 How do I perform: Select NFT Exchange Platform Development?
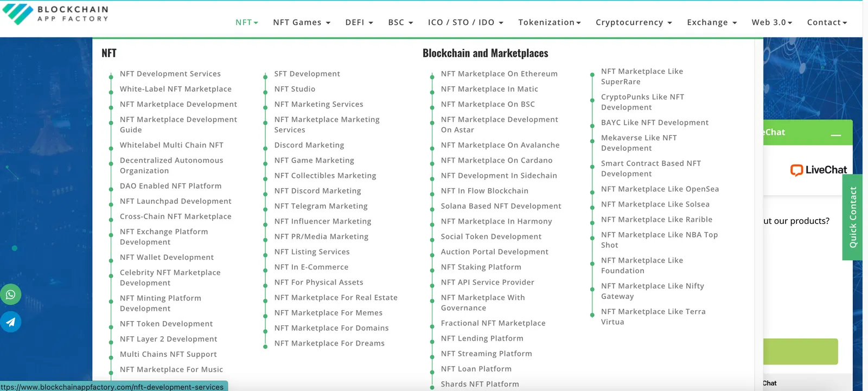tap(164, 237)
